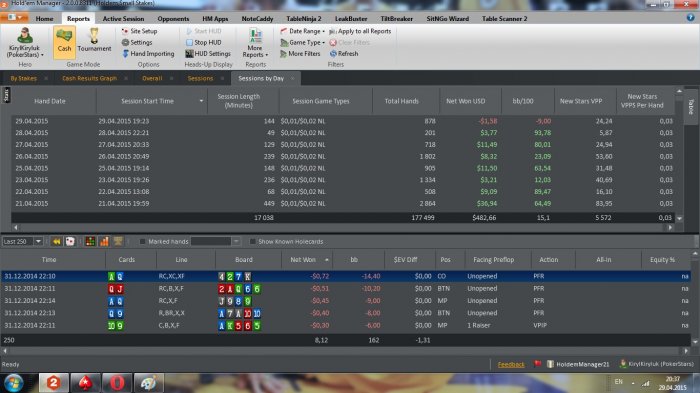This screenshot has height=393, width=700.
Task: Click the red cards hand view icon
Action: pos(70,242)
